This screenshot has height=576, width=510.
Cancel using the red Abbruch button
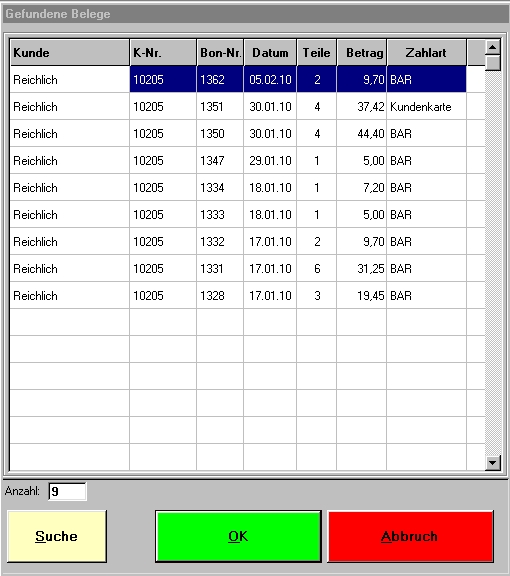(410, 536)
